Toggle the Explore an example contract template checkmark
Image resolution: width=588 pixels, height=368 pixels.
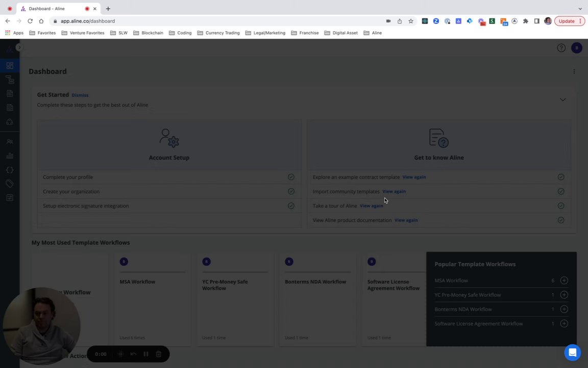coord(560,177)
